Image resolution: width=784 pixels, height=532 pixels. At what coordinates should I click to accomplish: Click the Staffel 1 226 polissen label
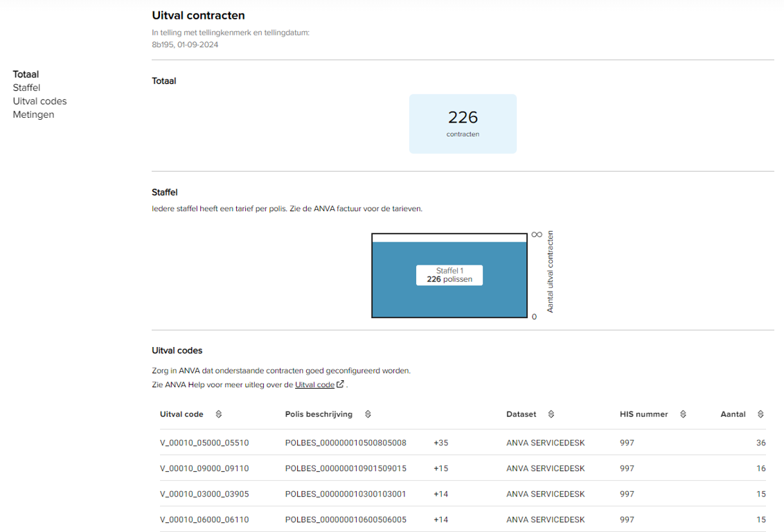[x=449, y=275]
